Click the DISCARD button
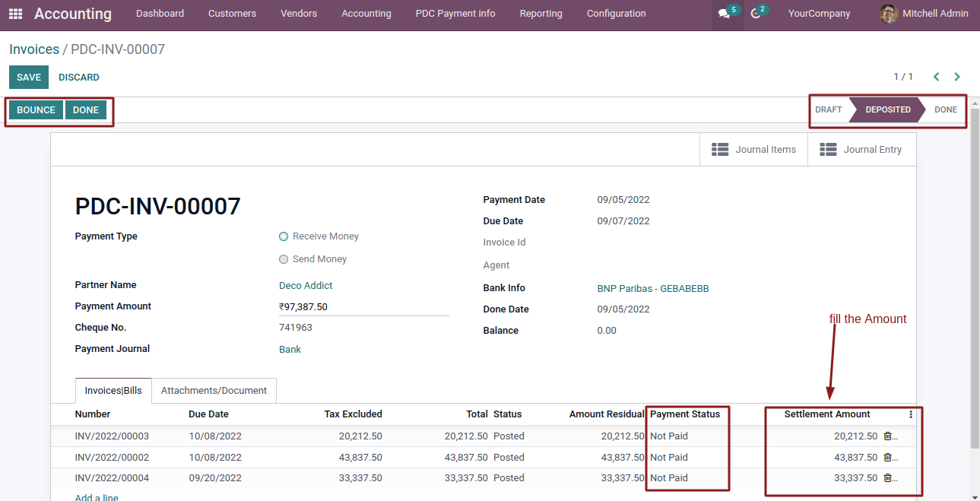The image size is (980, 501). (x=79, y=78)
